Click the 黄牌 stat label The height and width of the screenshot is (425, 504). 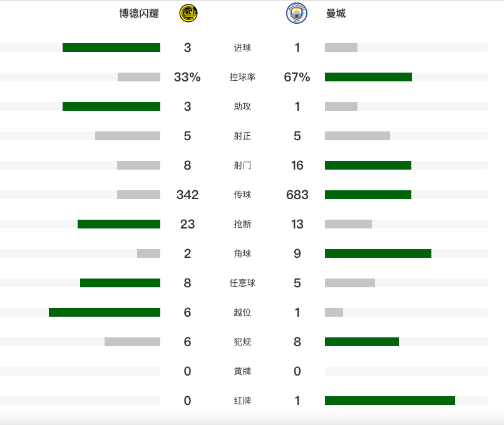click(x=242, y=371)
